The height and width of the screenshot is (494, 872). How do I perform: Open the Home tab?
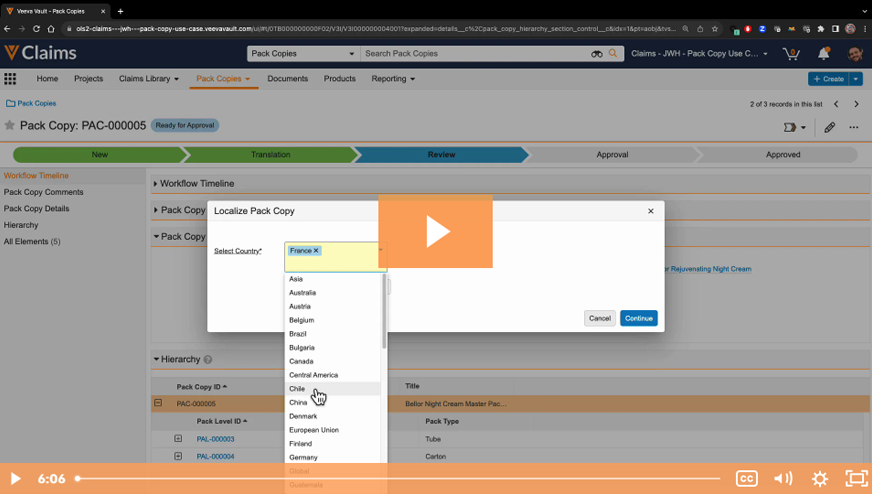point(47,79)
